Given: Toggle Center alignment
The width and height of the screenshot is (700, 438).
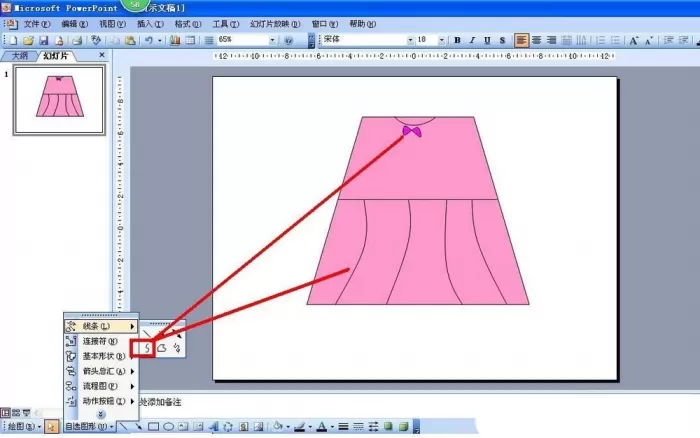Looking at the screenshot, I should coord(537,41).
